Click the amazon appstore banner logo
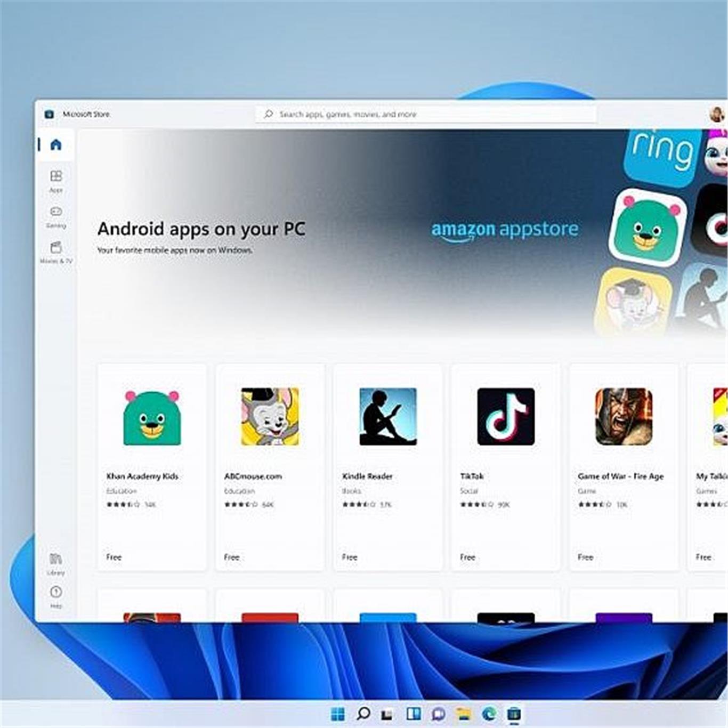Image resolution: width=728 pixels, height=728 pixels. [x=504, y=230]
